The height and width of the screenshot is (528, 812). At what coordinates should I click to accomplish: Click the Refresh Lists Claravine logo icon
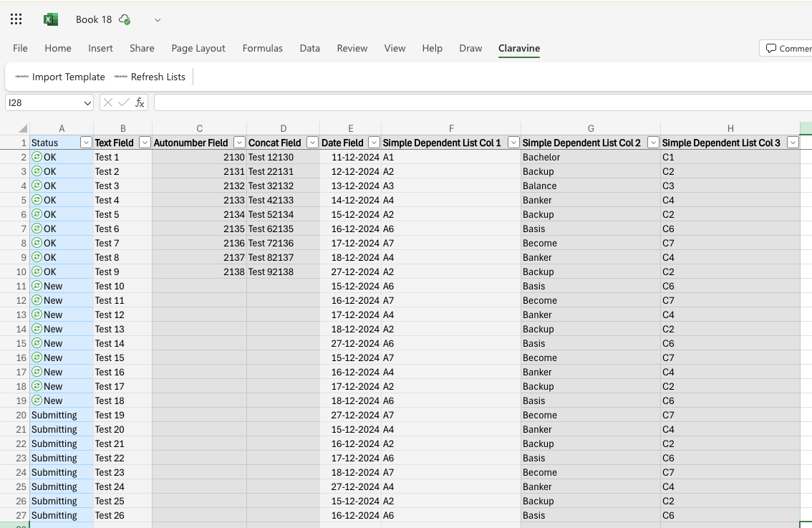click(x=121, y=77)
